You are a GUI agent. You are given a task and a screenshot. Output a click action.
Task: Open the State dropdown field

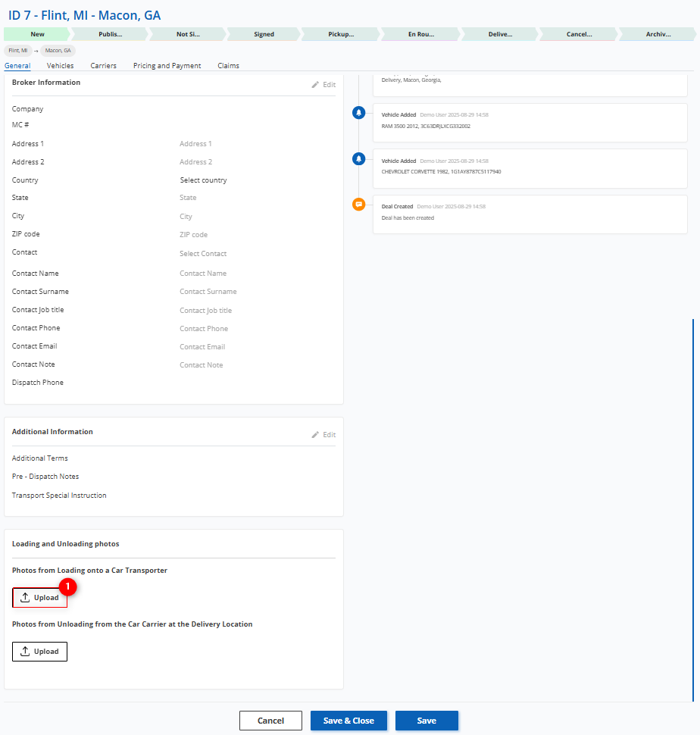(188, 198)
